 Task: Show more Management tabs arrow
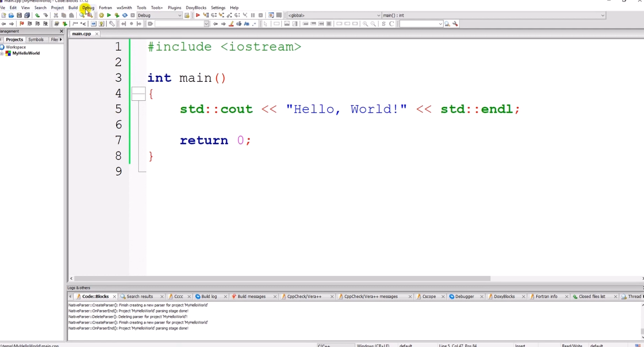[61, 40]
